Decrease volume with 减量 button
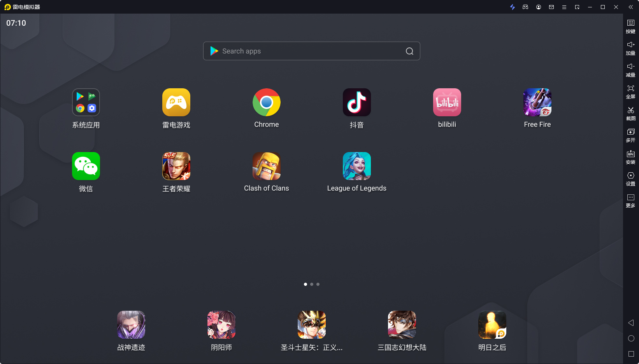This screenshot has height=364, width=639. click(x=631, y=70)
